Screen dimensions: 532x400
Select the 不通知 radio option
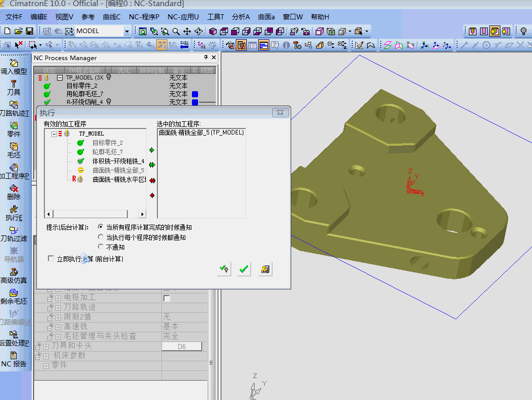tap(100, 247)
